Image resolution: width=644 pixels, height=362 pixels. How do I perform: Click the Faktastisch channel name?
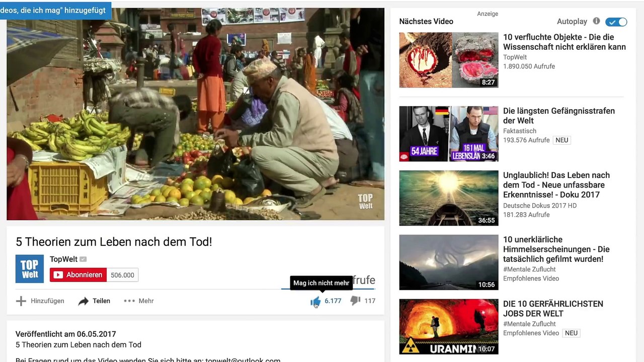click(520, 131)
